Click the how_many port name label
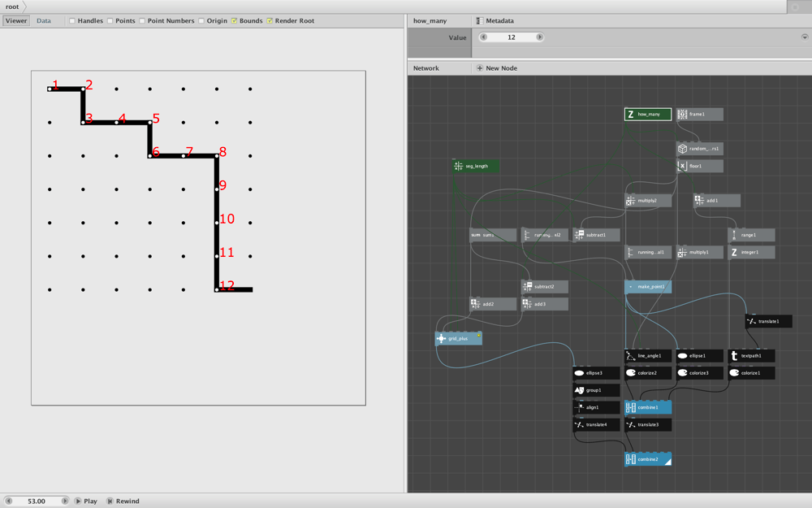 [x=430, y=21]
